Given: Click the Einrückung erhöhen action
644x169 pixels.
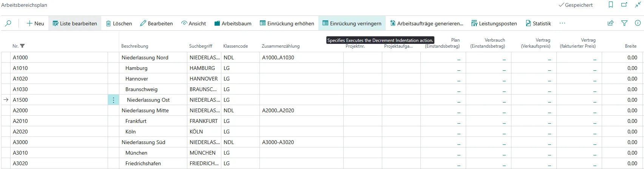Looking at the screenshot, I should [x=287, y=23].
